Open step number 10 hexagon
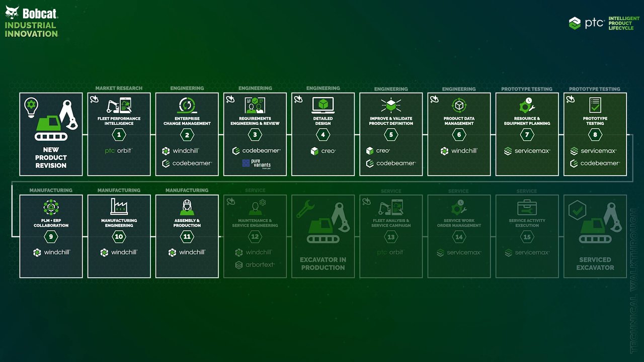The height and width of the screenshot is (362, 644). pyautogui.click(x=119, y=236)
